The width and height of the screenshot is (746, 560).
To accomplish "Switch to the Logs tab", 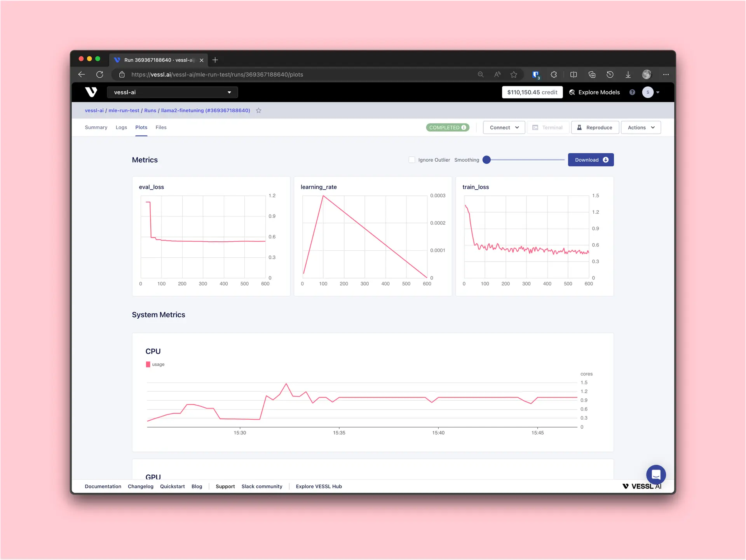I will point(121,127).
